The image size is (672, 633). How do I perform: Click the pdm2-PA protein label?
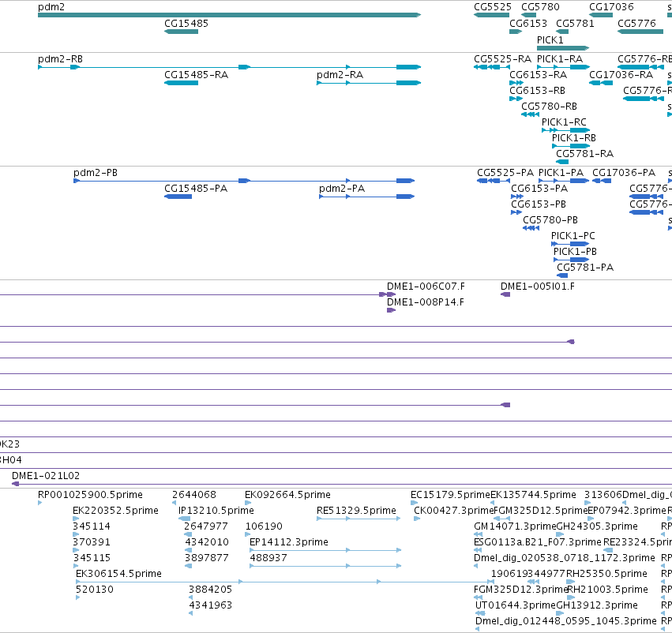[x=342, y=189]
